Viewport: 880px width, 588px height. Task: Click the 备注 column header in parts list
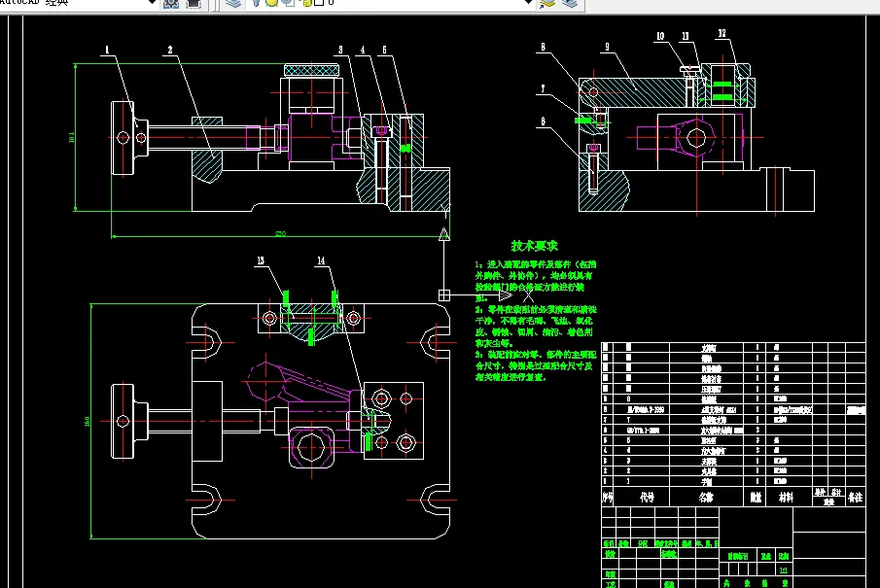856,497
